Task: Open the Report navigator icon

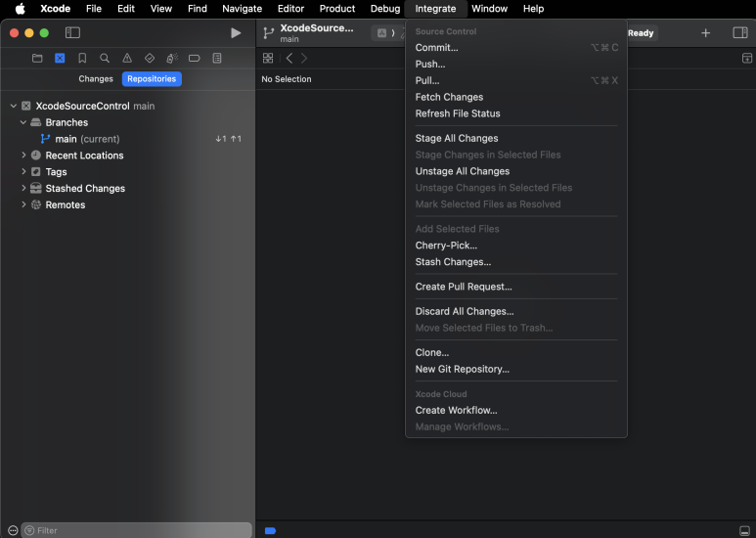Action: click(x=217, y=59)
